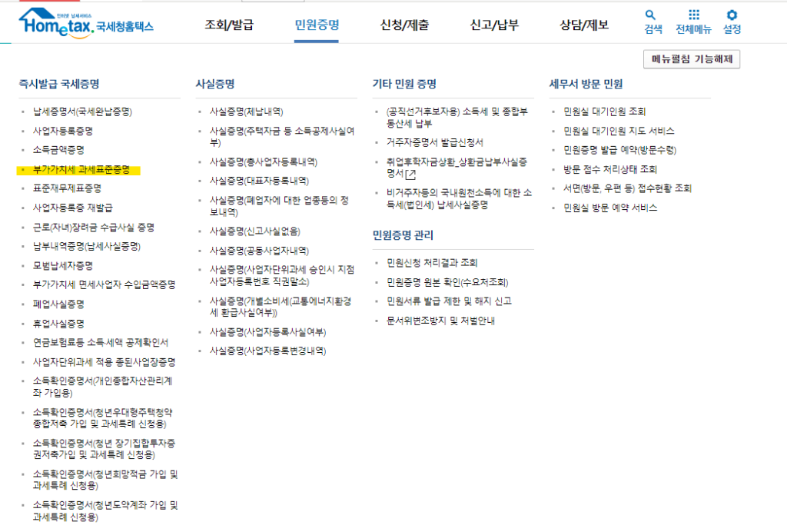Screen dimensions: 787x532
Task: Open 민원증명 발급 예약(방문수령)
Action: tap(620, 150)
